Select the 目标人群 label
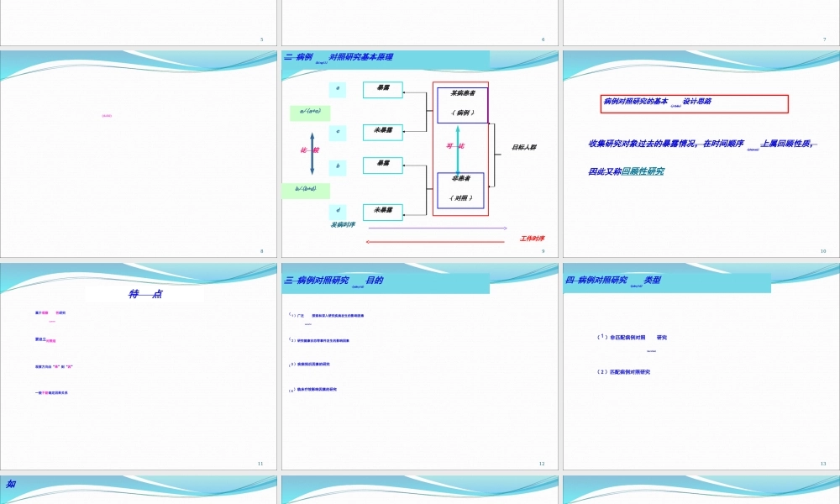Screen dimensions: 840x504 click(524, 148)
